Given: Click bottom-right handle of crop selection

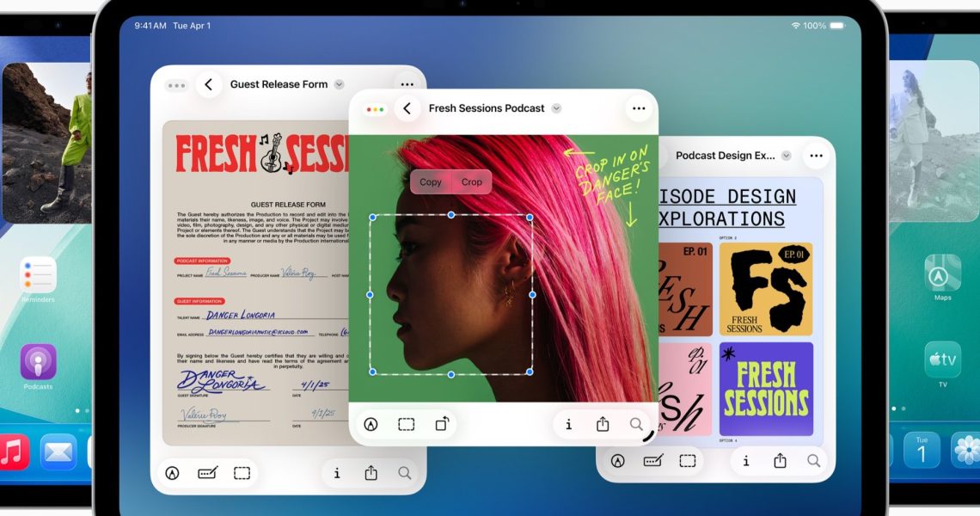Looking at the screenshot, I should pos(530,372).
